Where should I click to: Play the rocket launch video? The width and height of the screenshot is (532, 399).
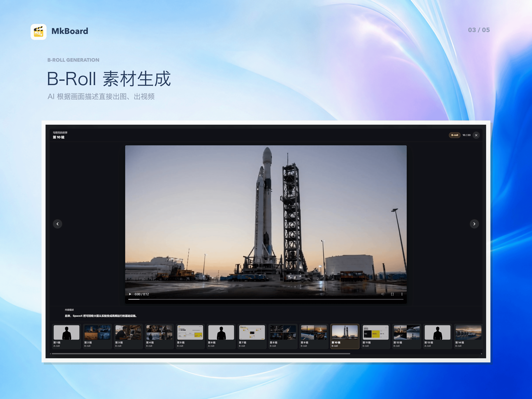(x=130, y=294)
